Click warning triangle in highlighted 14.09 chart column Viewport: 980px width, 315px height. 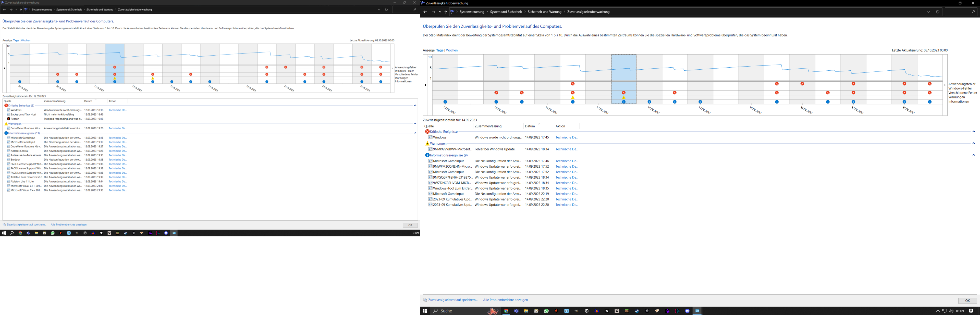[623, 98]
